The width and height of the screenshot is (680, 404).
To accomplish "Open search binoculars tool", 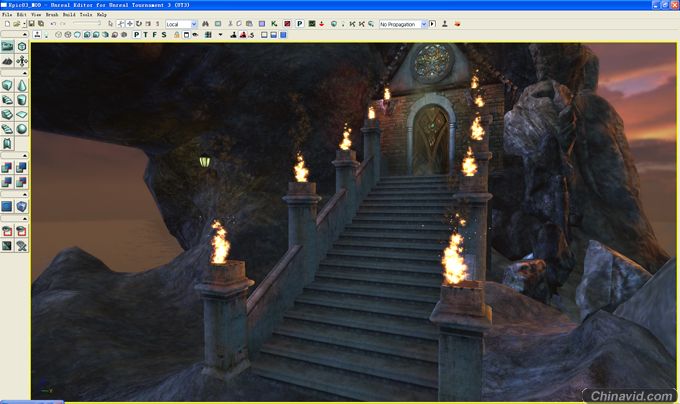I will (206, 24).
